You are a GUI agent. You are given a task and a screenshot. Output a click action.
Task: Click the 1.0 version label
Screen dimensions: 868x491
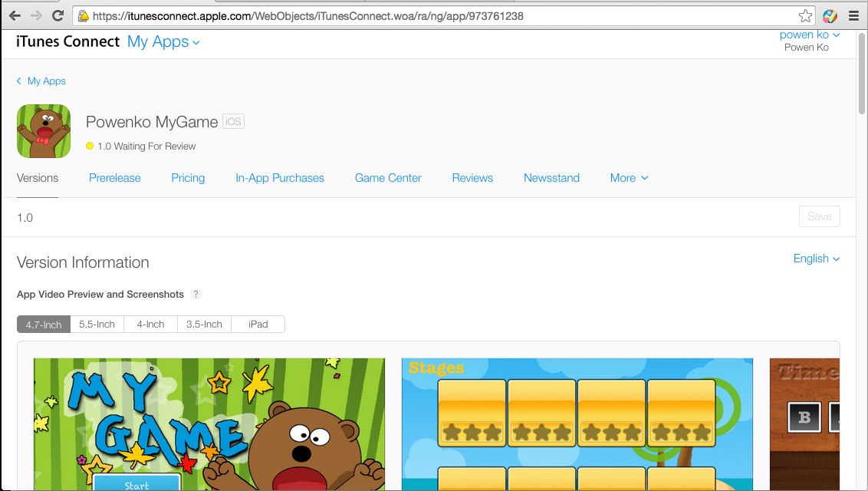coord(25,218)
